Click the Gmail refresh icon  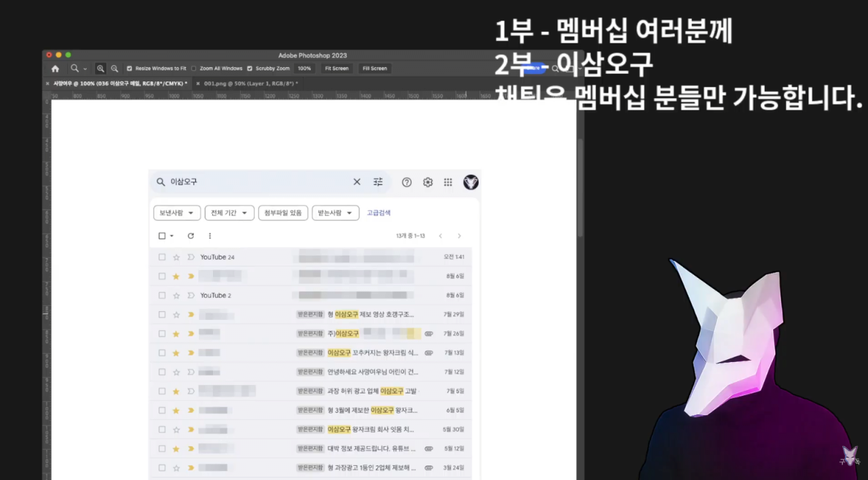point(191,236)
